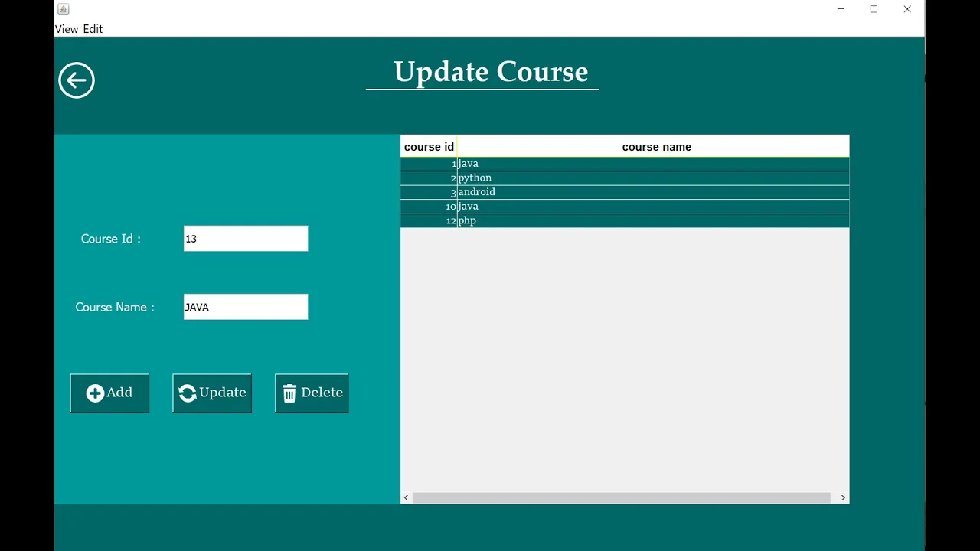Click the Update button
Viewport: 980px width, 551px height.
pyautogui.click(x=212, y=393)
